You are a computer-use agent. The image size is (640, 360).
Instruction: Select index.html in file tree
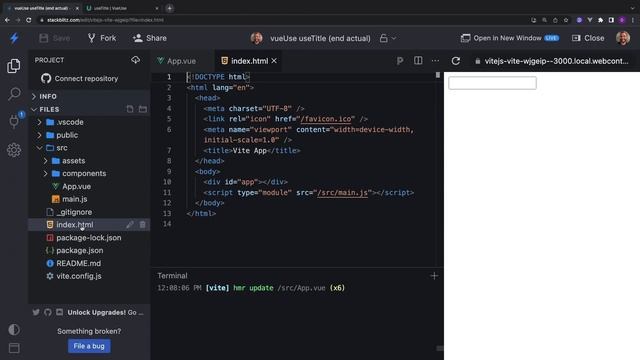tap(76, 225)
